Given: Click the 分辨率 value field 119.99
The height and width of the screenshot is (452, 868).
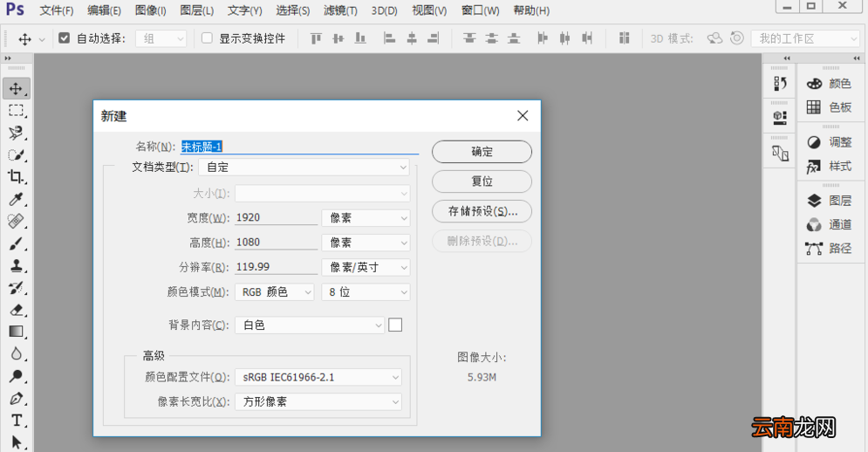Looking at the screenshot, I should [x=277, y=267].
